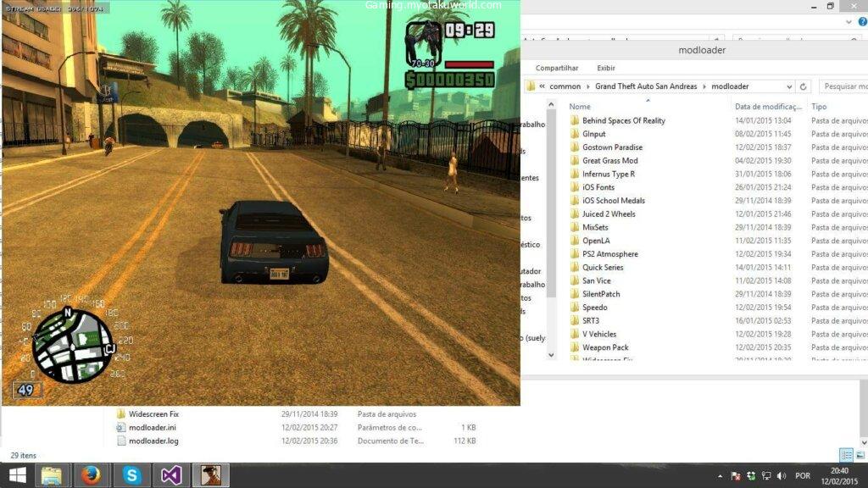Screen dimensions: 868x488
Task: Click the breadcrumb overflow double chevron
Action: click(x=542, y=86)
